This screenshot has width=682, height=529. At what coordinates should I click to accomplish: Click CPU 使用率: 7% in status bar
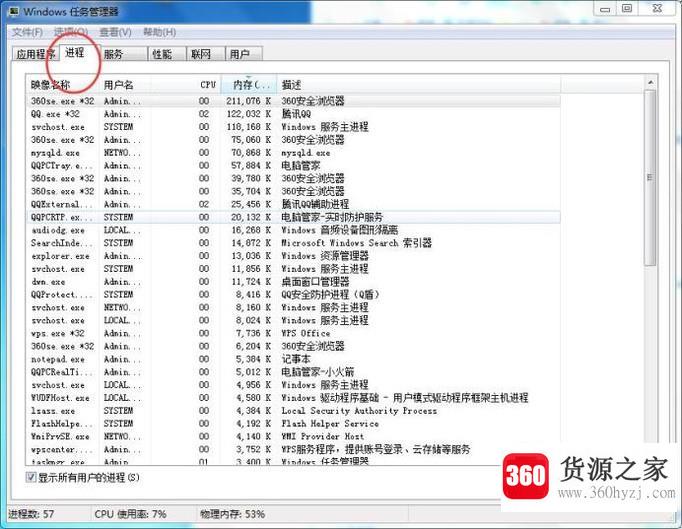pyautogui.click(x=130, y=514)
